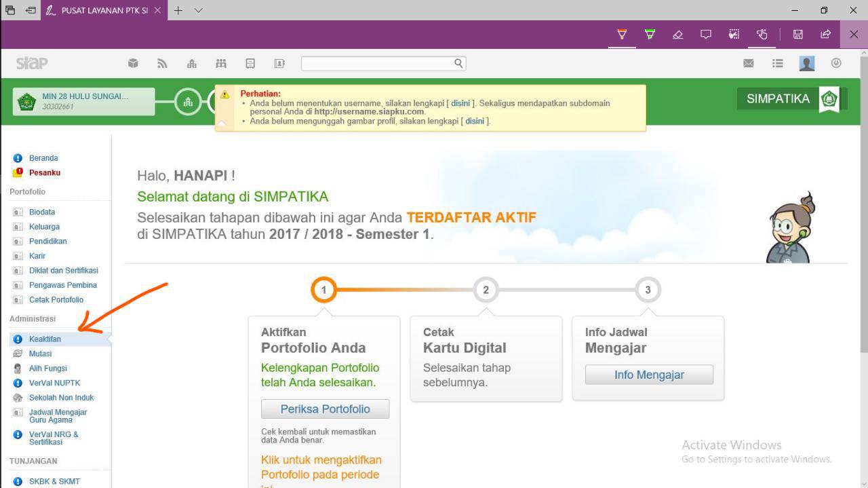This screenshot has width=868, height=488.
Task: Close the PUSAT LAYANAN PTK browser tab
Action: click(x=157, y=10)
